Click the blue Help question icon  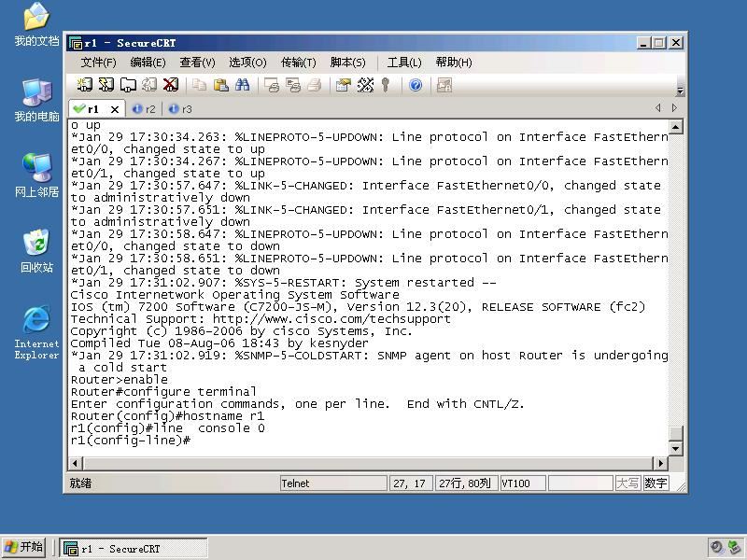tap(416, 85)
